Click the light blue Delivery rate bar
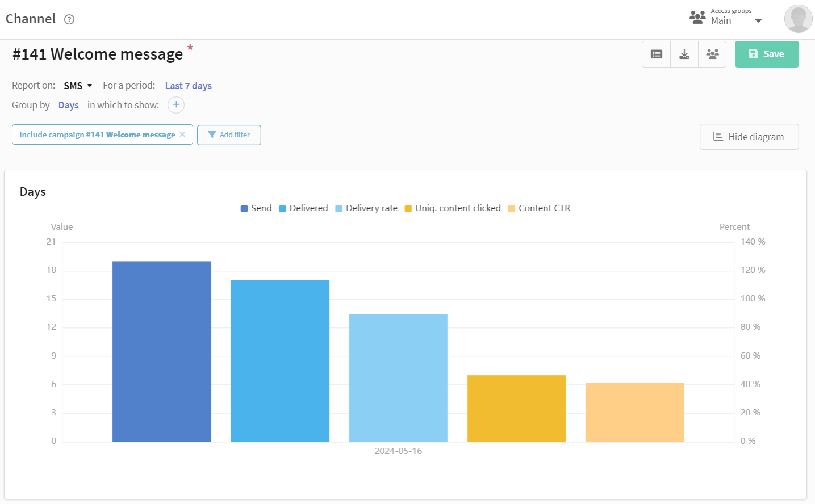Image resolution: width=815 pixels, height=504 pixels. (398, 378)
